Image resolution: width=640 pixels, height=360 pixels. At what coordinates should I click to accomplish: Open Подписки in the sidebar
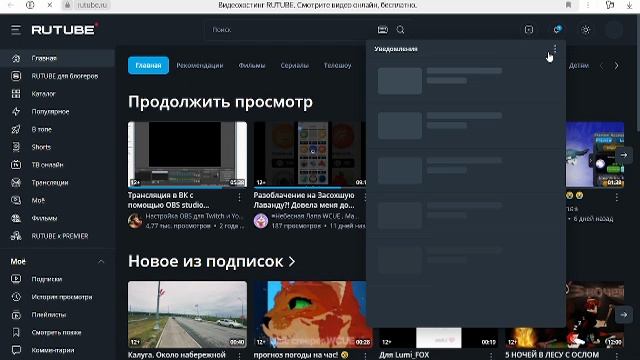point(57,279)
